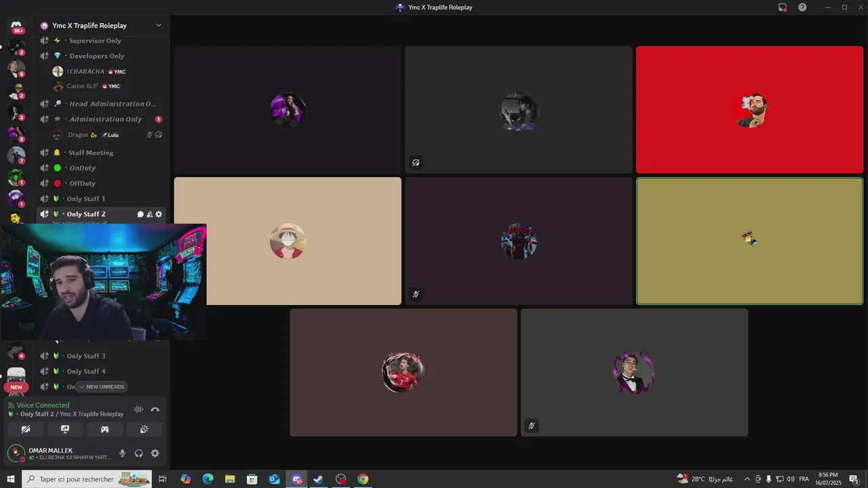Open Discord taskbar icon
The image size is (868, 488).
click(x=296, y=479)
